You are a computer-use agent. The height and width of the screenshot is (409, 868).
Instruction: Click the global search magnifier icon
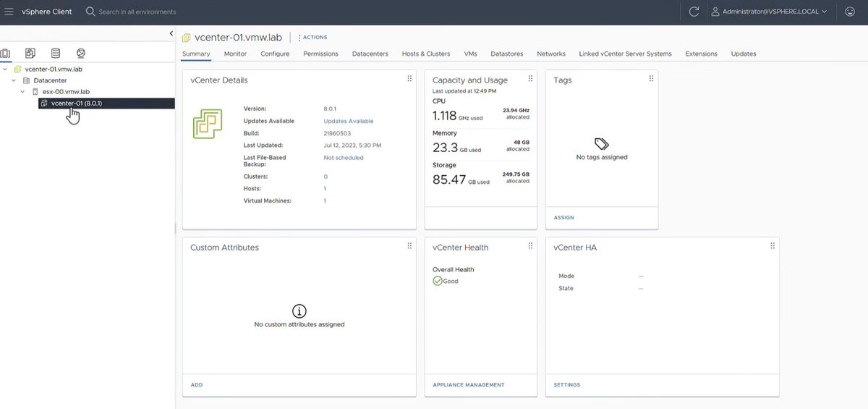tap(90, 12)
